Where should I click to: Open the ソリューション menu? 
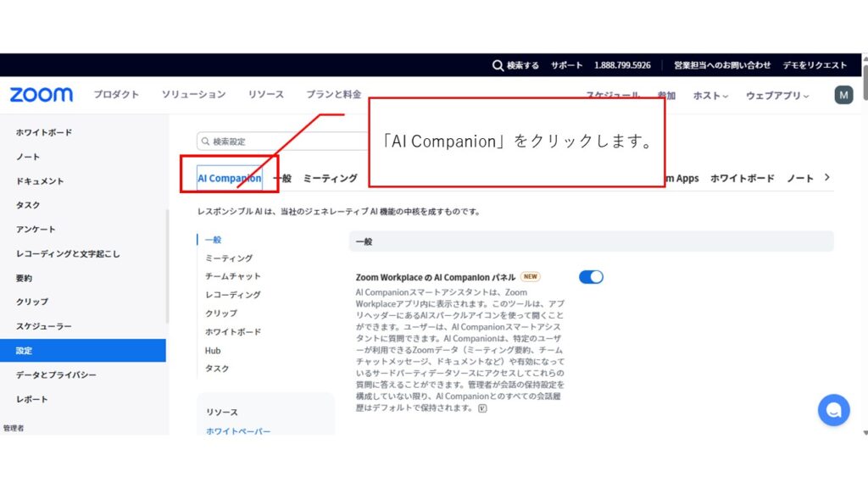[194, 95]
